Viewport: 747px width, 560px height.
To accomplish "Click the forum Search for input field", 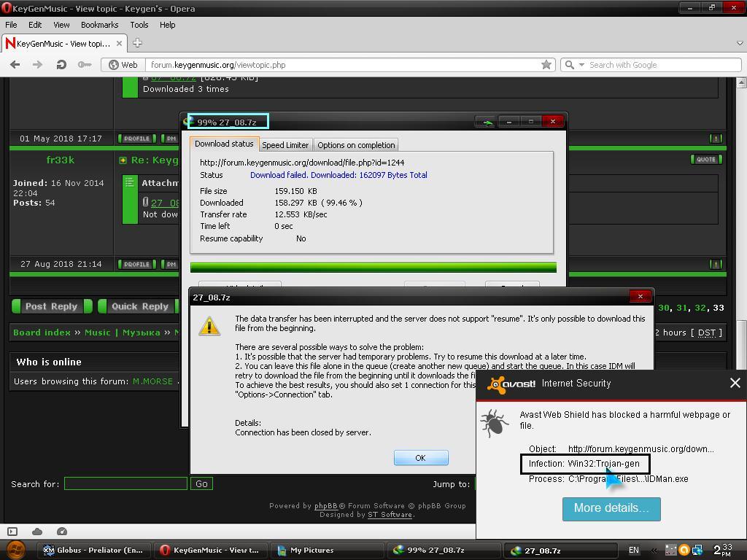I will pyautogui.click(x=125, y=484).
